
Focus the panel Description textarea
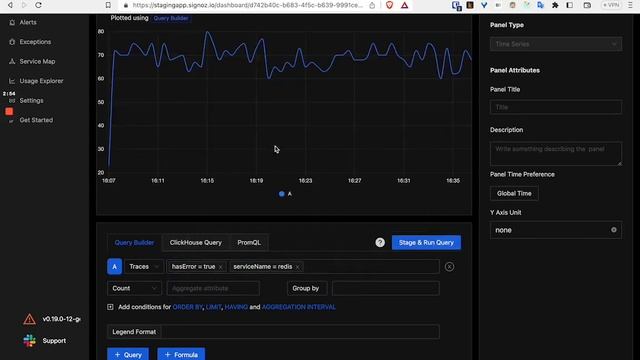pos(556,153)
